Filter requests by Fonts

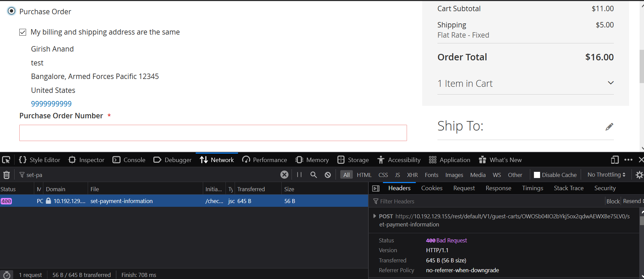coord(431,175)
